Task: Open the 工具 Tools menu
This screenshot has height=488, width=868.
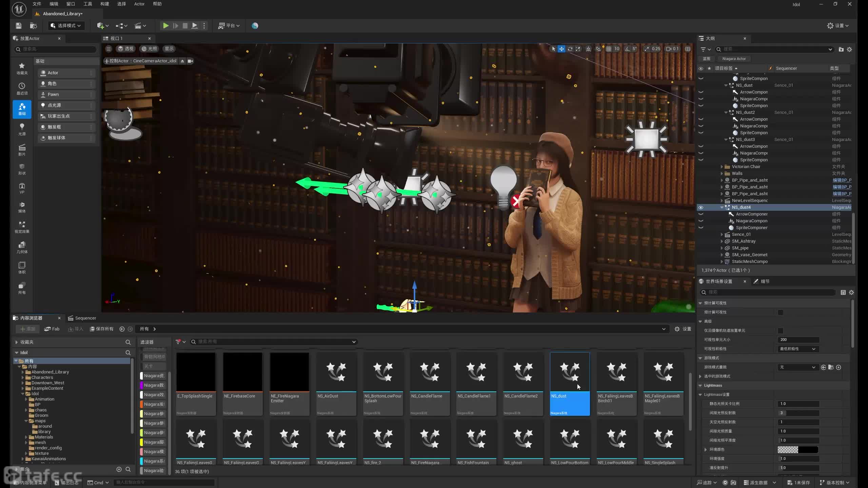Action: click(88, 4)
